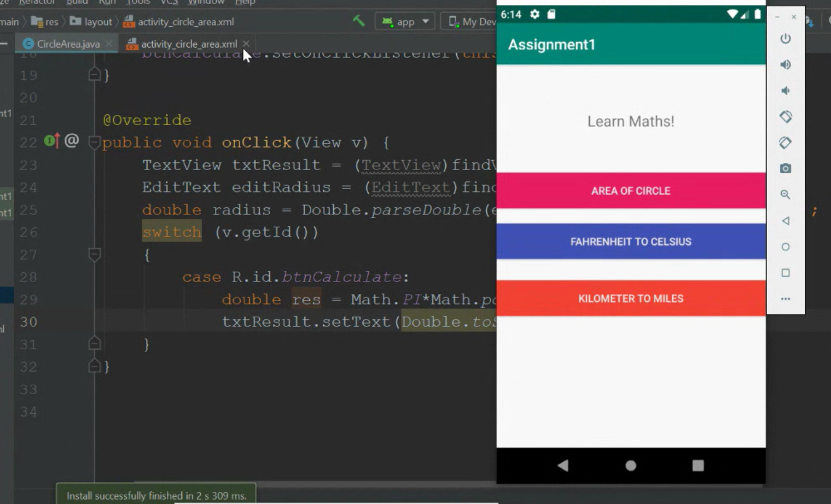The width and height of the screenshot is (831, 504).
Task: Click Back triangle in emulator side panel
Action: pyautogui.click(x=786, y=221)
